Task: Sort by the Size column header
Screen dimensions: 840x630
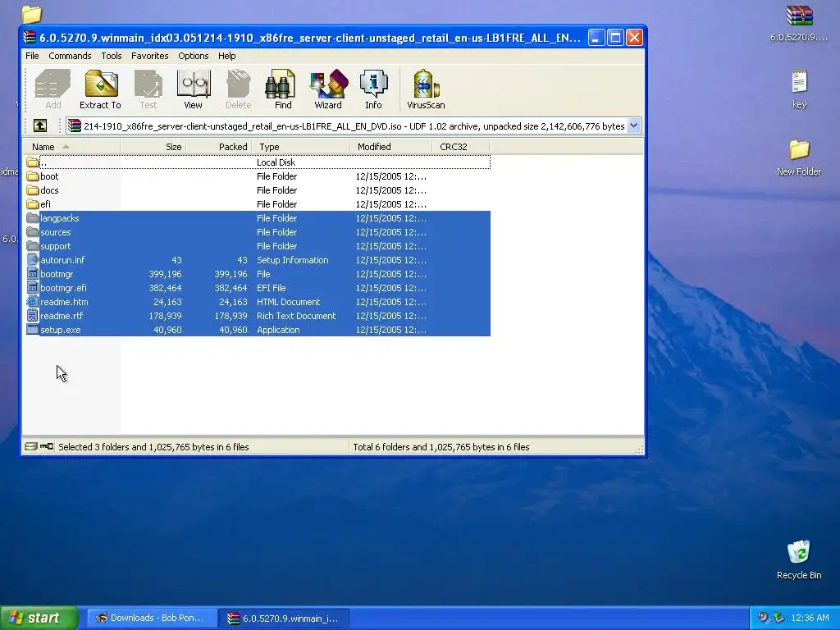Action: pos(153,147)
